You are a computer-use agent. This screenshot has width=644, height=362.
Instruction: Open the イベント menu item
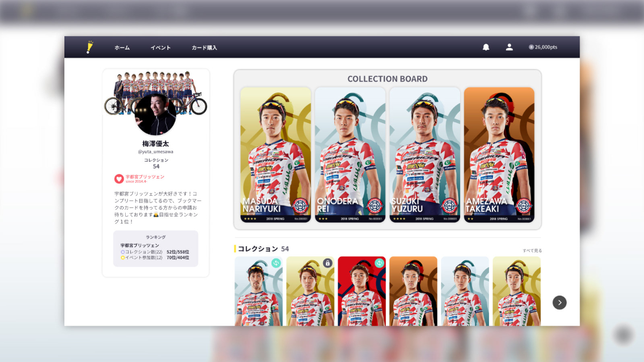coord(160,48)
